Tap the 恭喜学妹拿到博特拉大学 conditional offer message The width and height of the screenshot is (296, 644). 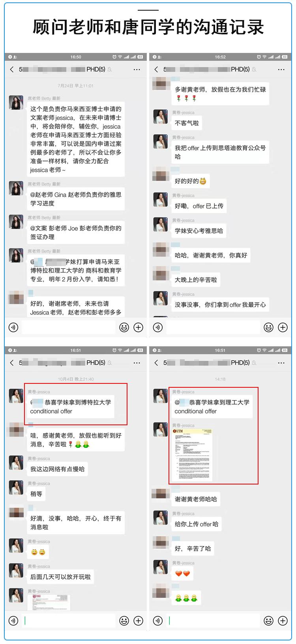tap(71, 407)
